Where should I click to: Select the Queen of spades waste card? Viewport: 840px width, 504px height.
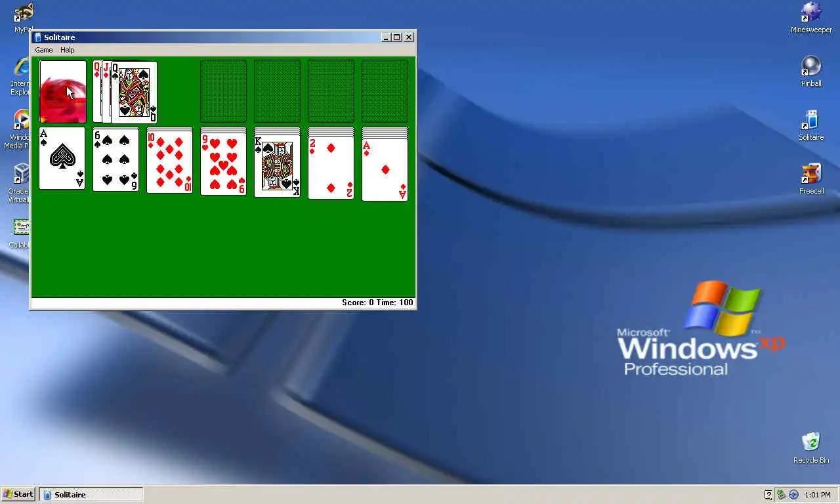[x=135, y=93]
